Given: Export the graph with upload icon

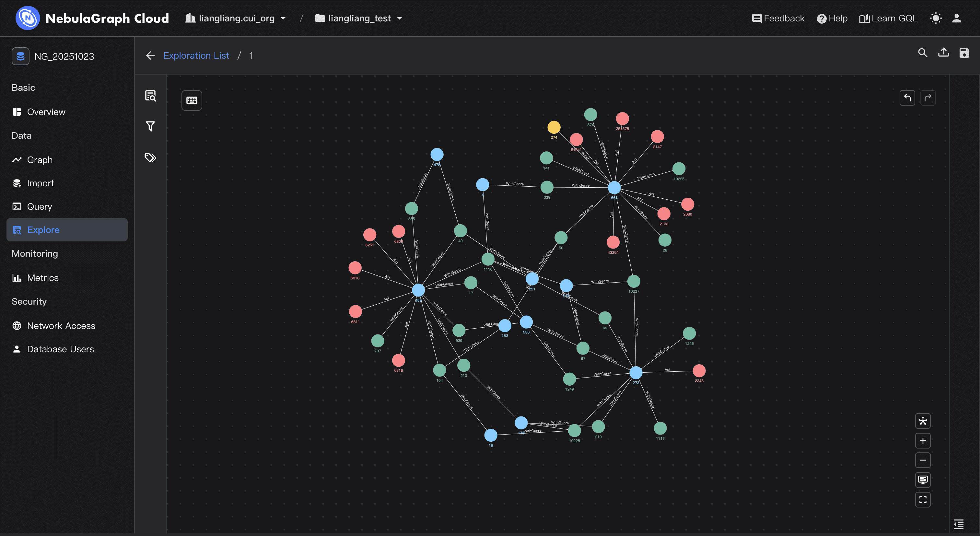Looking at the screenshot, I should (x=943, y=53).
